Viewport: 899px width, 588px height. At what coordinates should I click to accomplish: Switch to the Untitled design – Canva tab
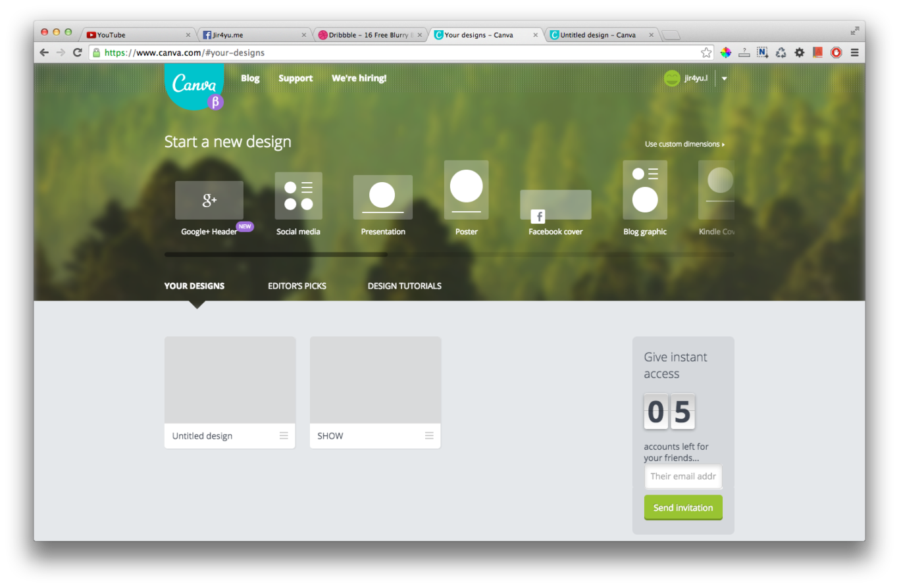pos(601,35)
